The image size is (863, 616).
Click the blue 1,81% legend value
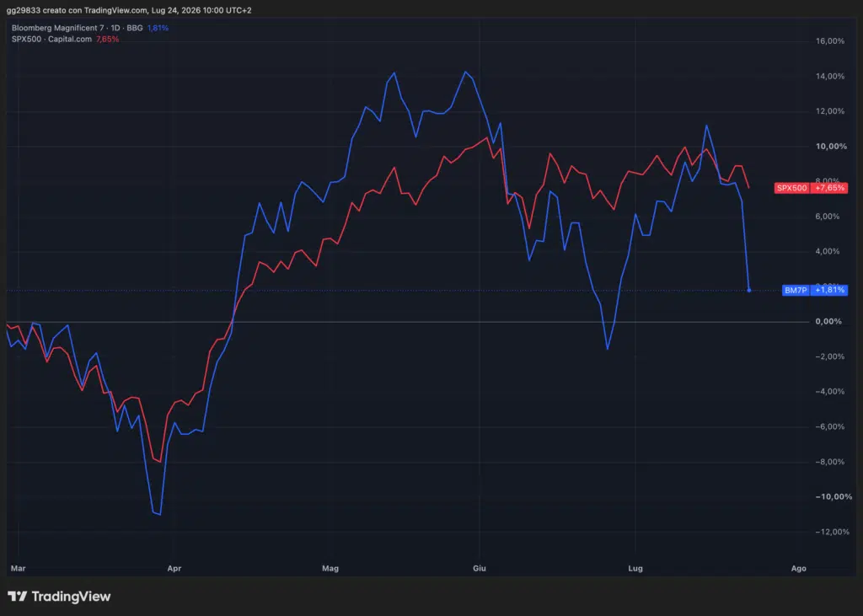point(158,28)
